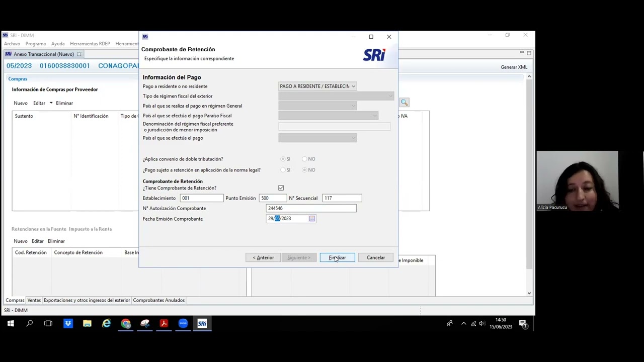Image resolution: width=644 pixels, height=362 pixels.
Task: Expand 'Pago a residente o no residente' dropdown
Action: click(x=353, y=86)
